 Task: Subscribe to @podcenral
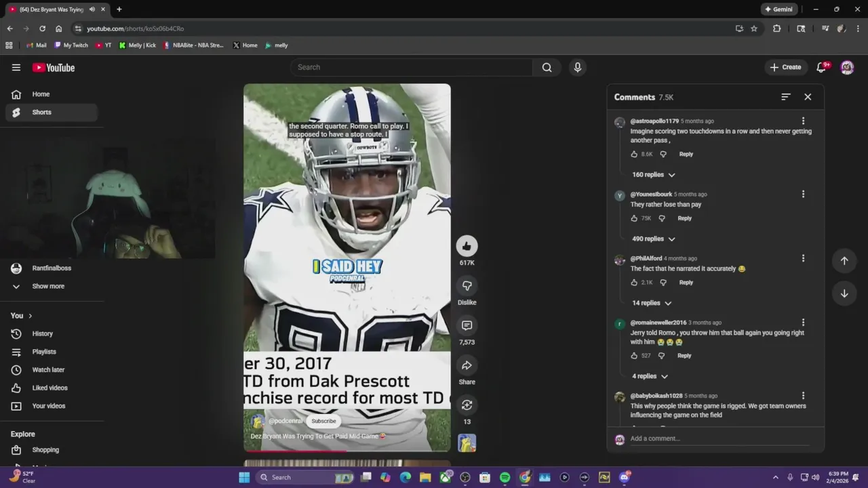coord(323,421)
